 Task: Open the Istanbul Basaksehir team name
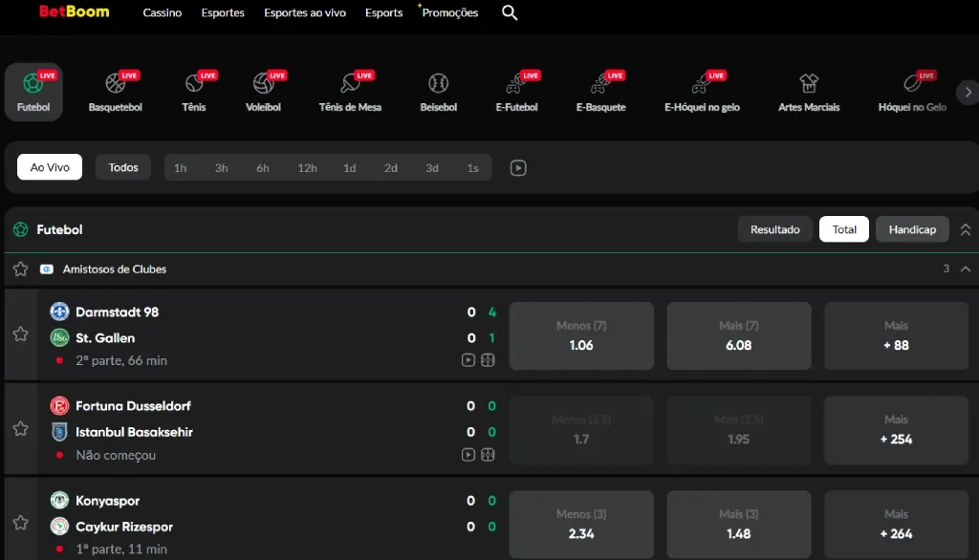coord(134,432)
